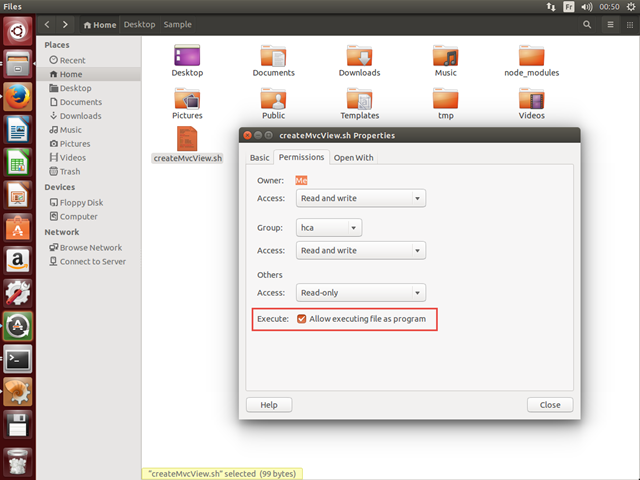Click the clock showing 00:50

[609, 7]
